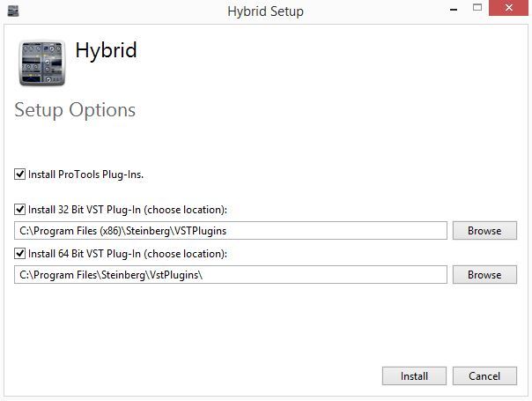The image size is (532, 401).
Task: Maximize the Hybrid Setup window
Action: pyautogui.click(x=477, y=9)
